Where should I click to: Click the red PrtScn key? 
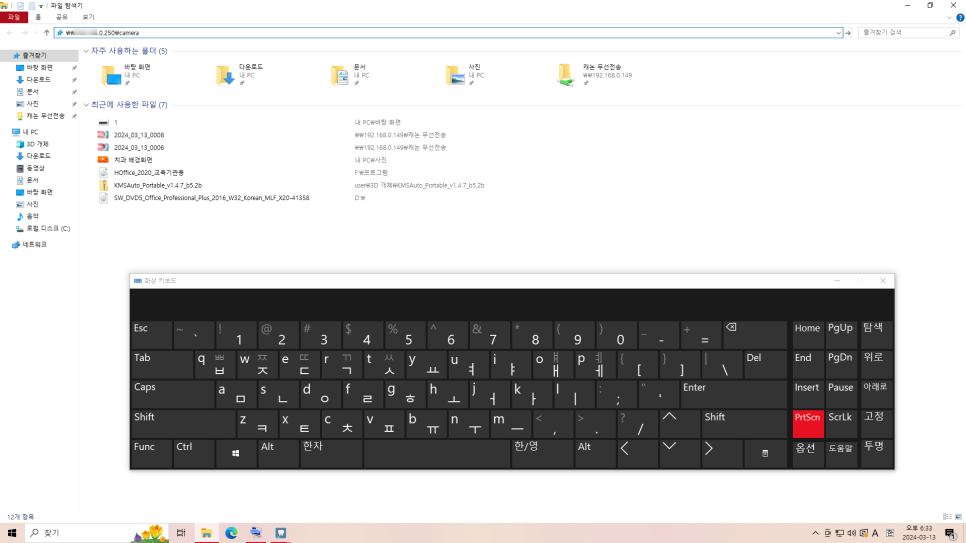(808, 423)
